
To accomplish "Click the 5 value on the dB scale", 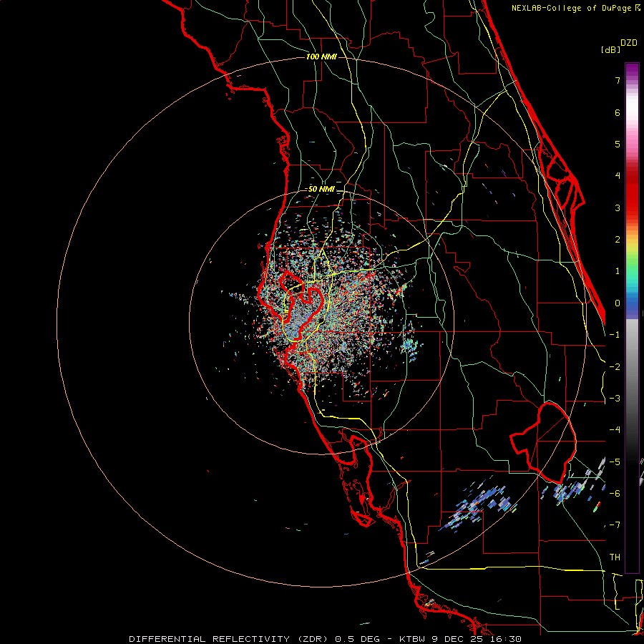I will click(618, 144).
